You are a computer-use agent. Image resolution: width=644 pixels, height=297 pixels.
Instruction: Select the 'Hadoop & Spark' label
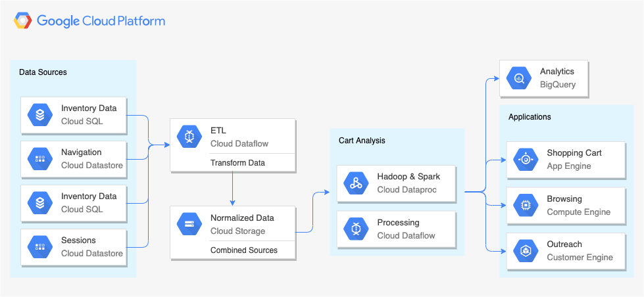tap(409, 177)
